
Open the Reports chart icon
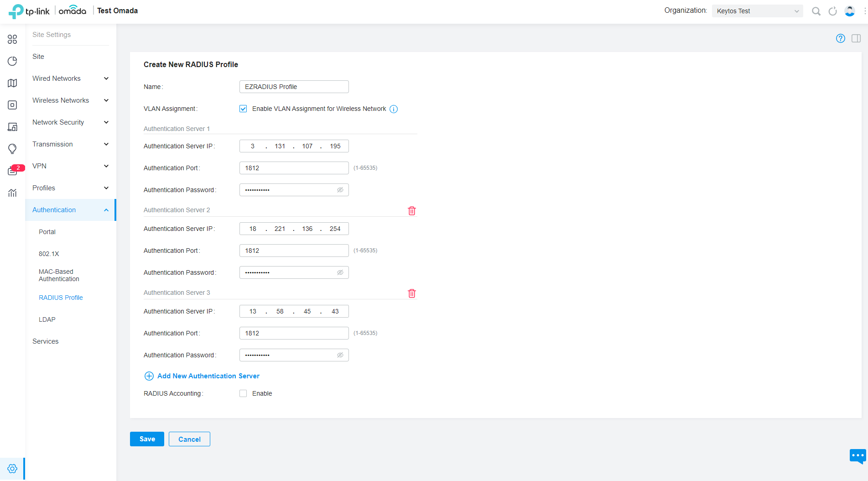(12, 193)
